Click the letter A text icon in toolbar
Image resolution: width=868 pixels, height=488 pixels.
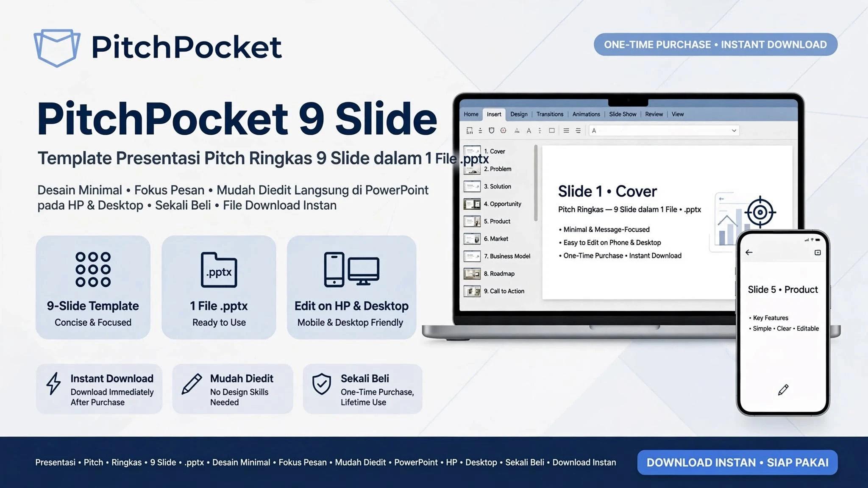[x=529, y=131]
